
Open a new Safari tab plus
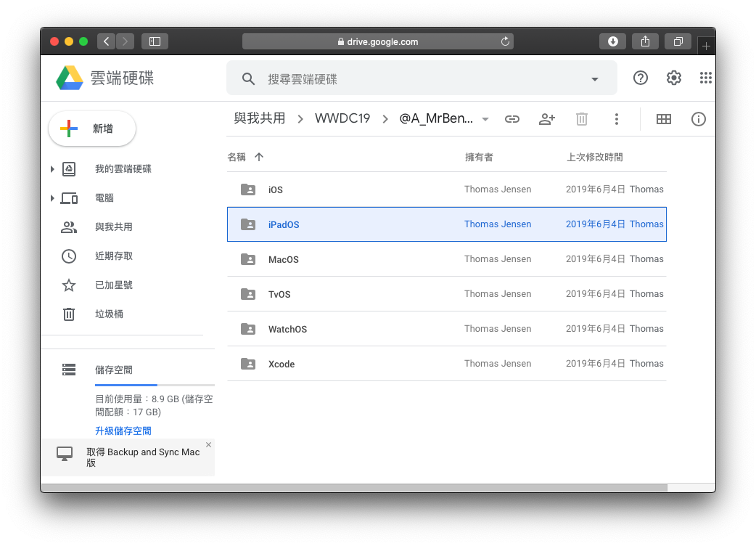[706, 46]
